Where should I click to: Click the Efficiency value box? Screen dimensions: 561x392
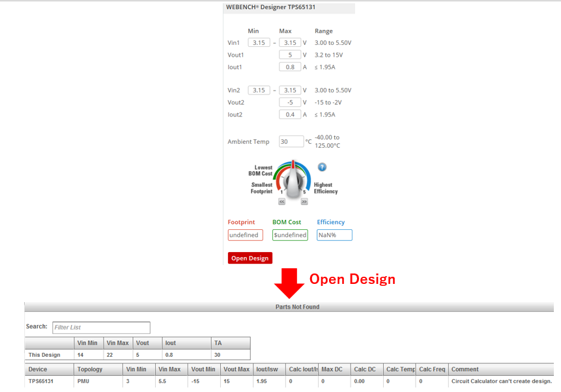334,235
